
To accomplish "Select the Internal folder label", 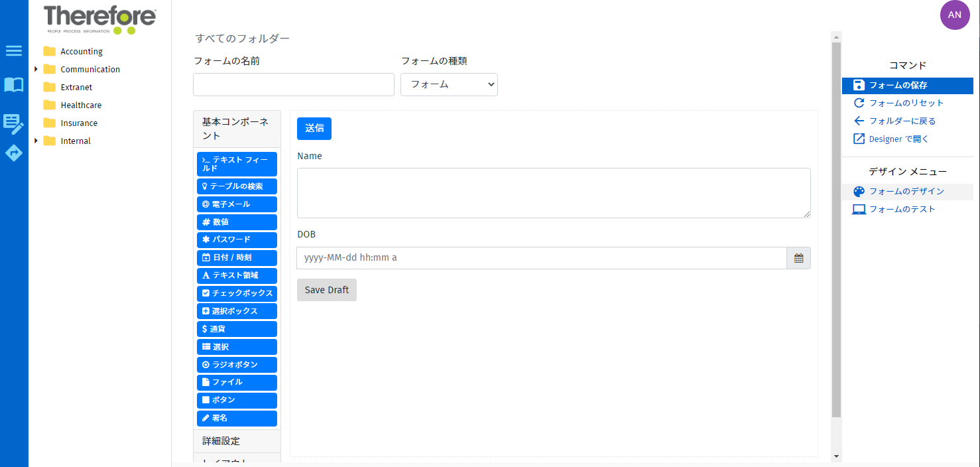I will point(76,141).
